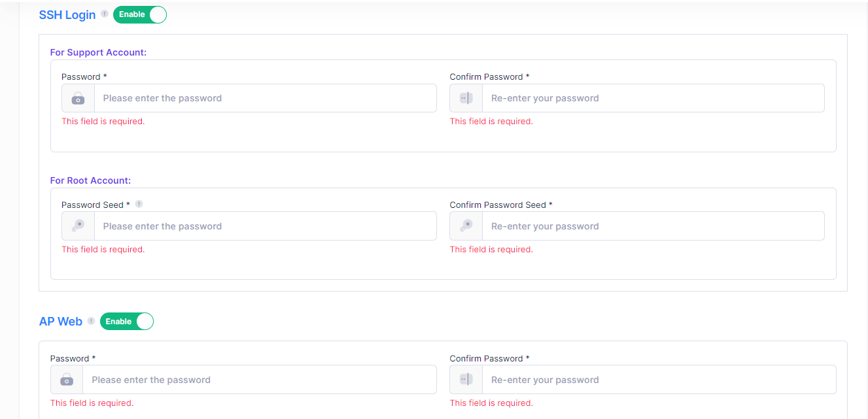Select the Root Account Password Seed field

(x=265, y=226)
